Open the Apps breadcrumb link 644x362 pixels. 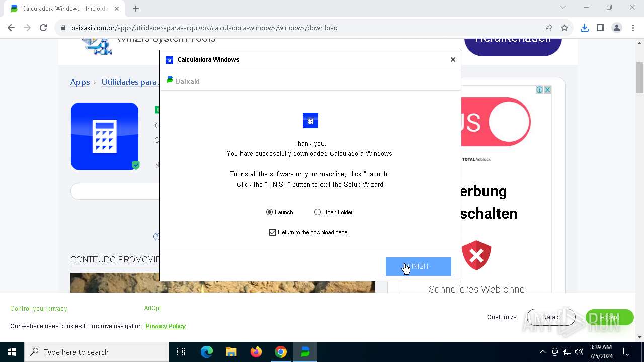(x=80, y=82)
